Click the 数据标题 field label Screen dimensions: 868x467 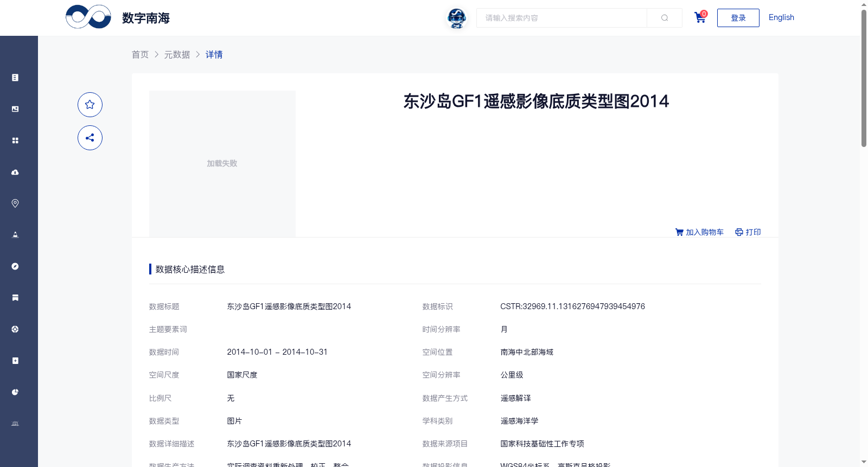pos(164,306)
